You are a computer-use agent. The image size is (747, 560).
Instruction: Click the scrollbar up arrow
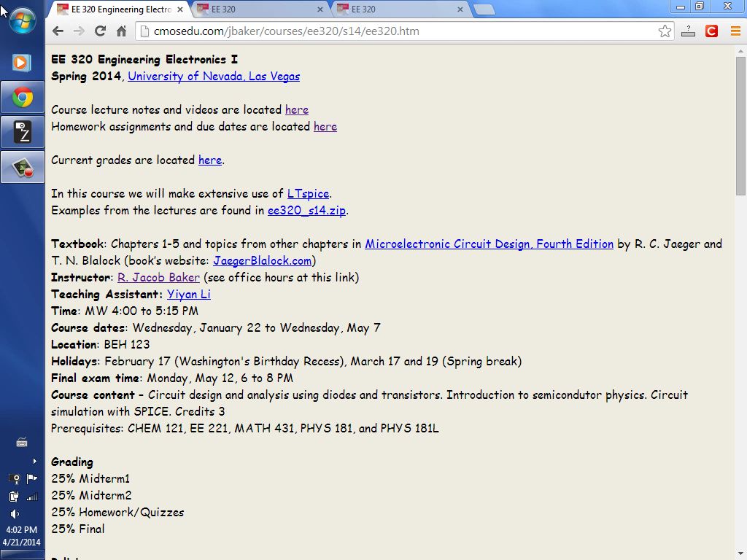(x=740, y=51)
